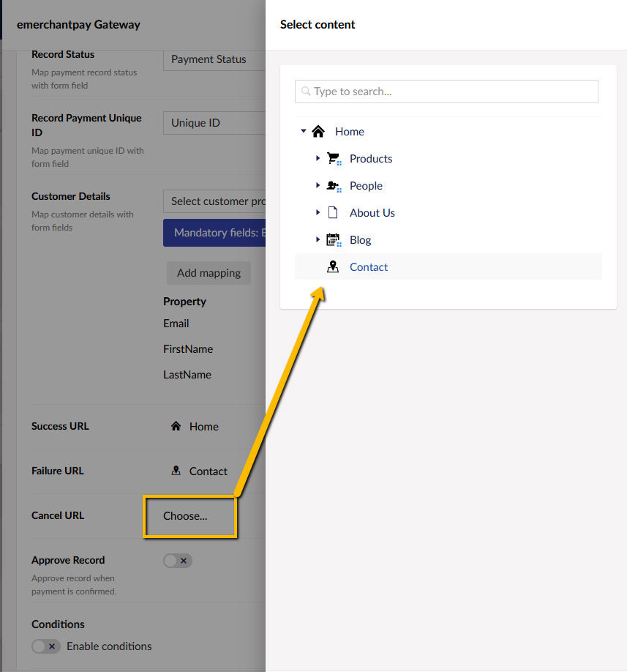Click Choose... for Cancel URL

pos(185,516)
